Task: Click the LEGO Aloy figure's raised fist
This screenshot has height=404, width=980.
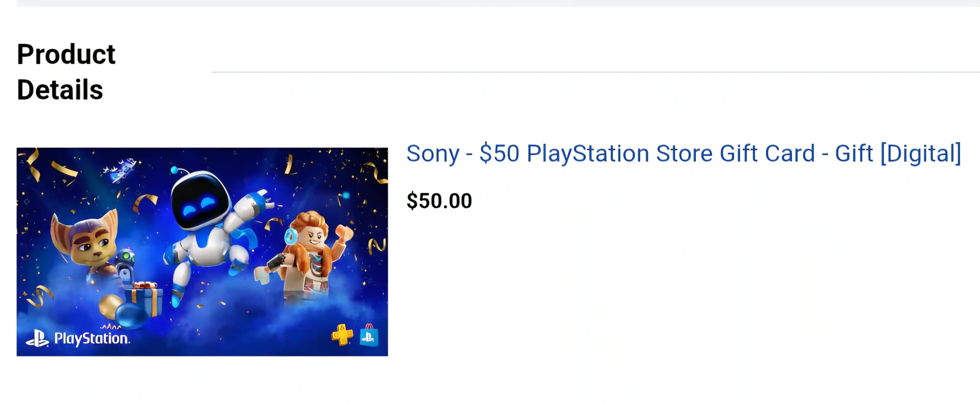Action: coord(344,231)
